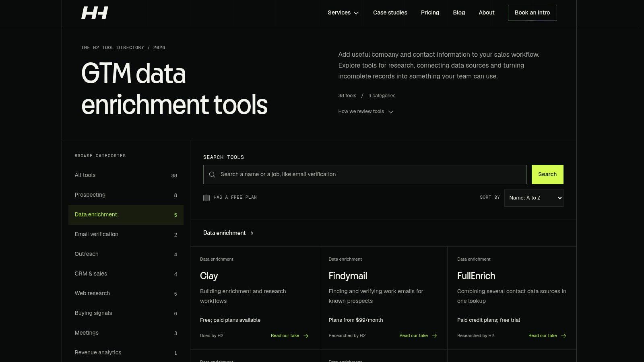The image size is (644, 362).
Task: Expand How we review tools
Action: tap(366, 111)
